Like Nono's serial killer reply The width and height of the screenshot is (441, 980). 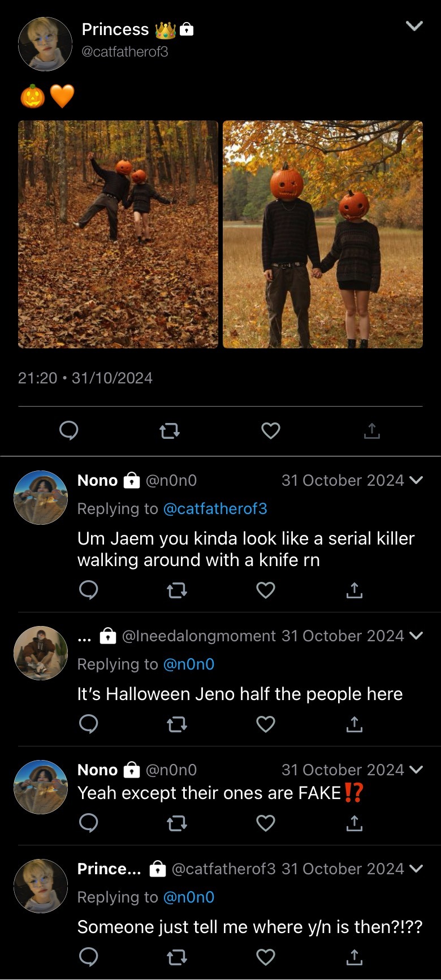pos(266,590)
